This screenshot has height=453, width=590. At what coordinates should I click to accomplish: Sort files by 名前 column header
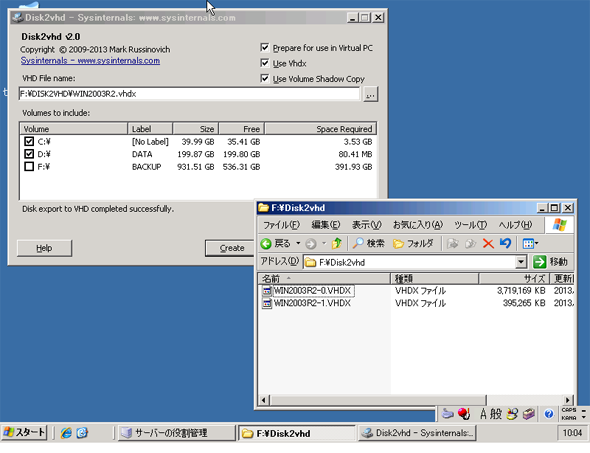point(324,279)
